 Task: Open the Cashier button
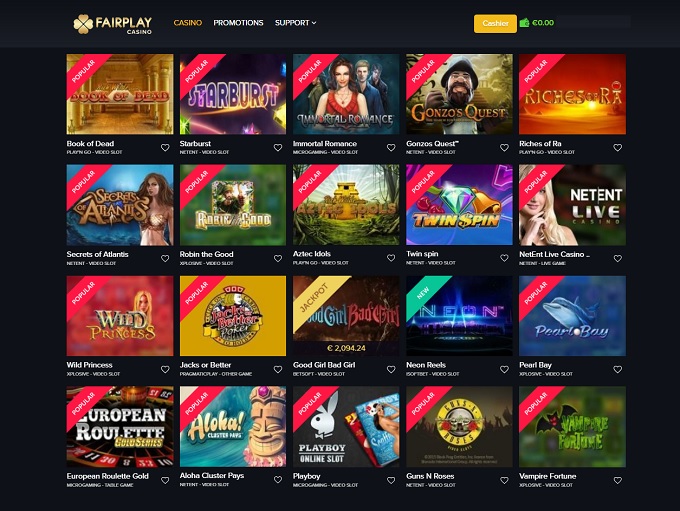pos(495,23)
